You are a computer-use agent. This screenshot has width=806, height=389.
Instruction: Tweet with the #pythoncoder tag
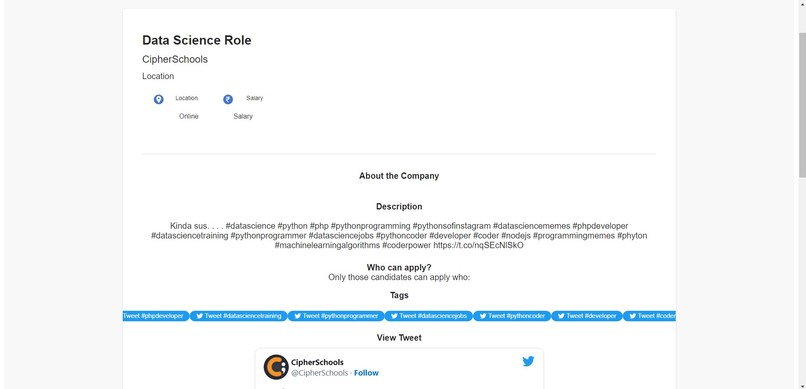tap(512, 316)
